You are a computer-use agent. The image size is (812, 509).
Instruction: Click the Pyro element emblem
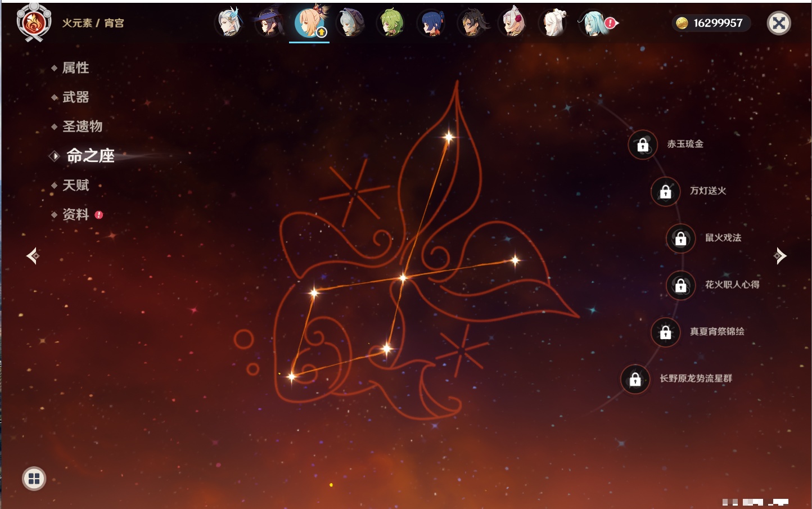click(x=34, y=22)
